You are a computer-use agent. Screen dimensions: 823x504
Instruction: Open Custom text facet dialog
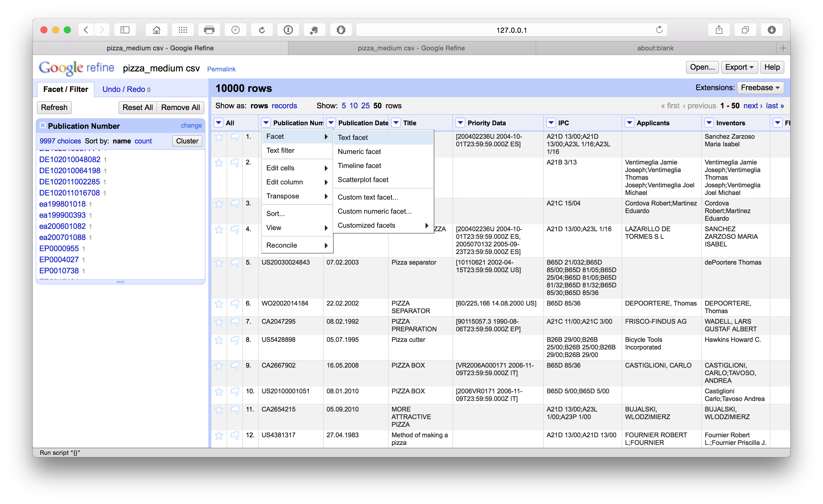point(383,197)
